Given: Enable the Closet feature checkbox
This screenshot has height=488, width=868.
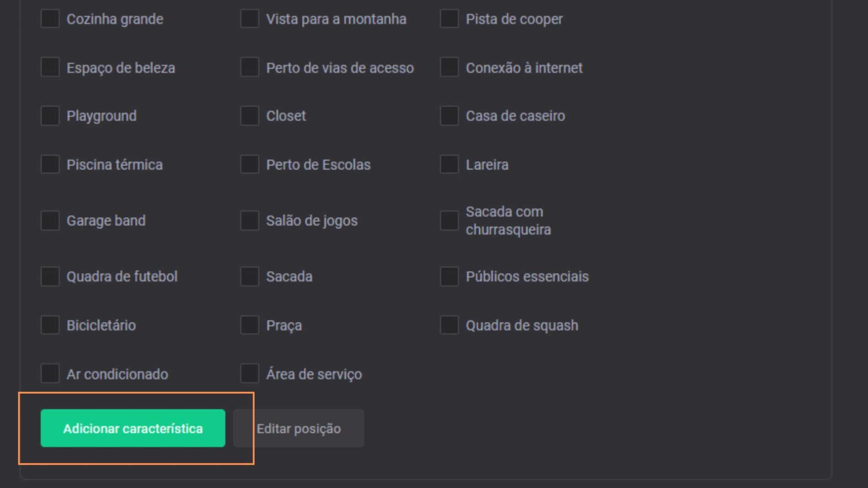Looking at the screenshot, I should pyautogui.click(x=249, y=115).
